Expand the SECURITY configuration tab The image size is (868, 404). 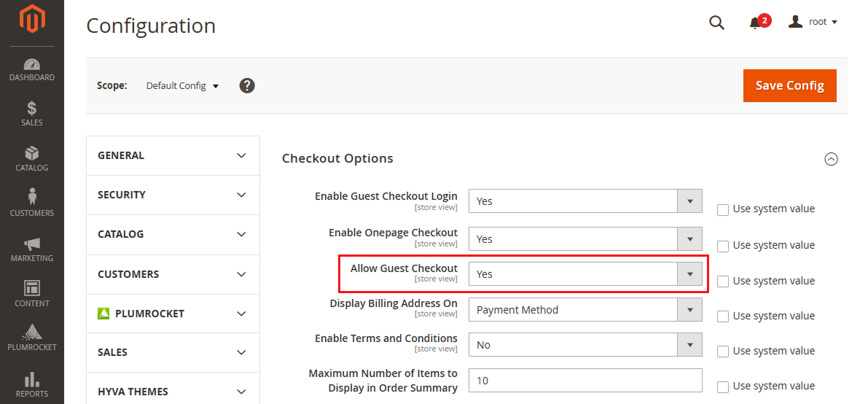[x=173, y=195]
